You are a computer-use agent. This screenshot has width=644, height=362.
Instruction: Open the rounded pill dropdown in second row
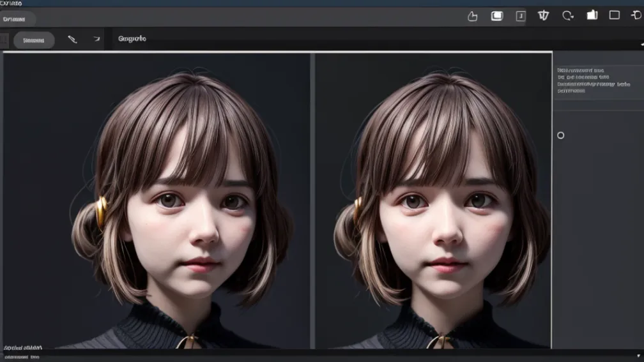click(x=34, y=40)
